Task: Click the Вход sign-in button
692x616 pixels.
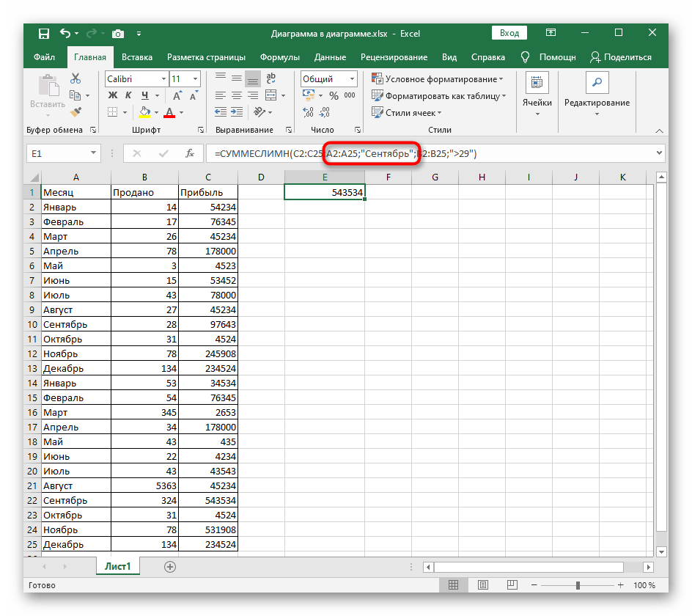Action: click(x=509, y=33)
